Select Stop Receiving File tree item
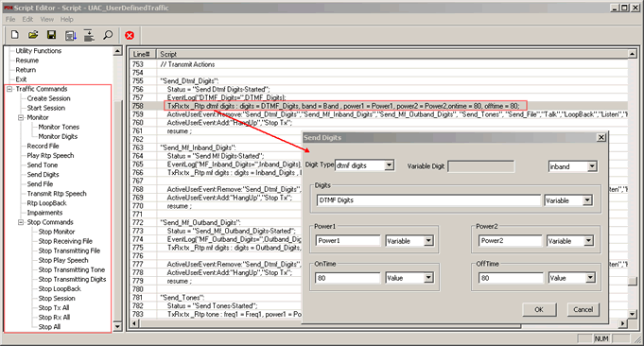This screenshot has height=346, width=644. coord(65,241)
